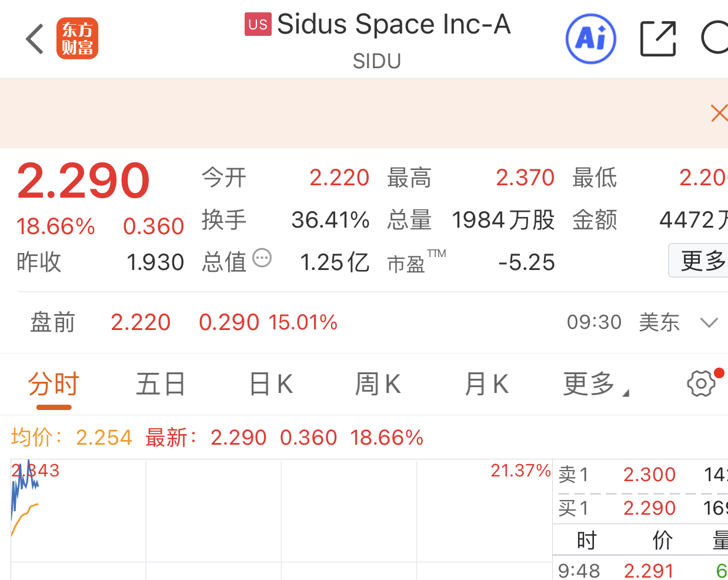Screen dimensions: 728x580
Task: Select the 周K chart tab
Action: 378,385
